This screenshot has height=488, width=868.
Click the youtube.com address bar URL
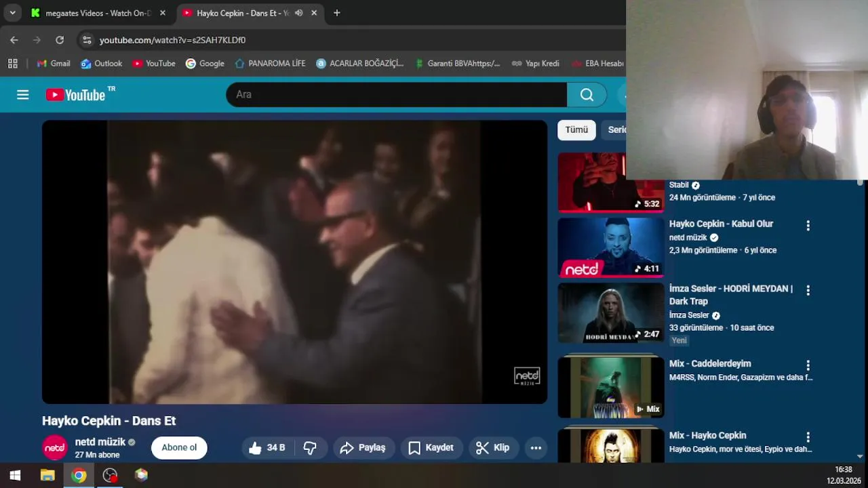(172, 40)
